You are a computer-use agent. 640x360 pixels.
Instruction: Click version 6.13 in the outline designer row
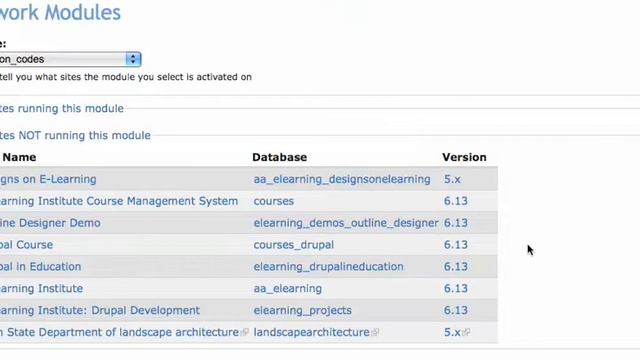456,223
